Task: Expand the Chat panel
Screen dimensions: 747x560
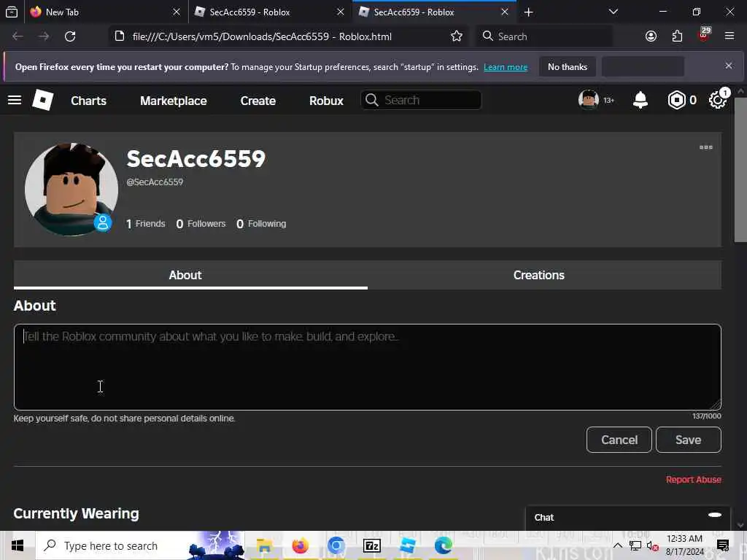Action: (628, 518)
